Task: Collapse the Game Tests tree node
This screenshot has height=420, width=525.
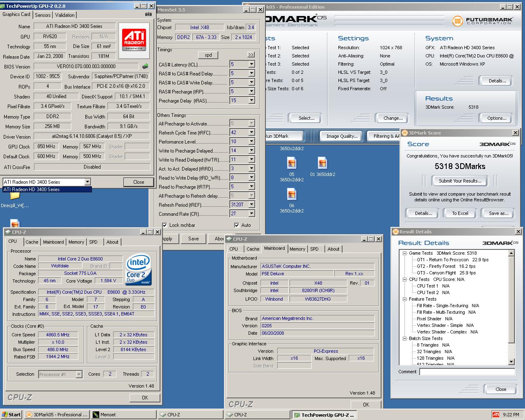Action: (405, 253)
